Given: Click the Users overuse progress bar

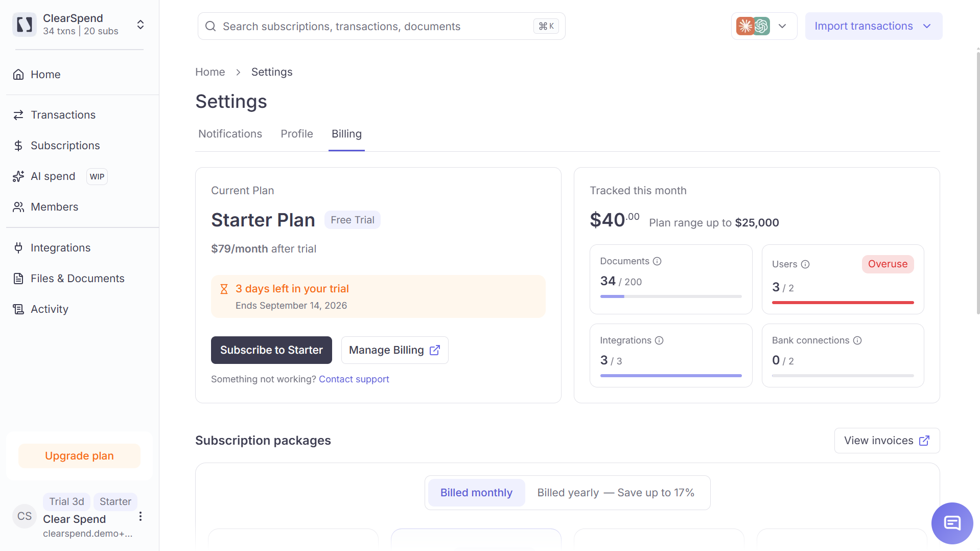Looking at the screenshot, I should coord(843,303).
